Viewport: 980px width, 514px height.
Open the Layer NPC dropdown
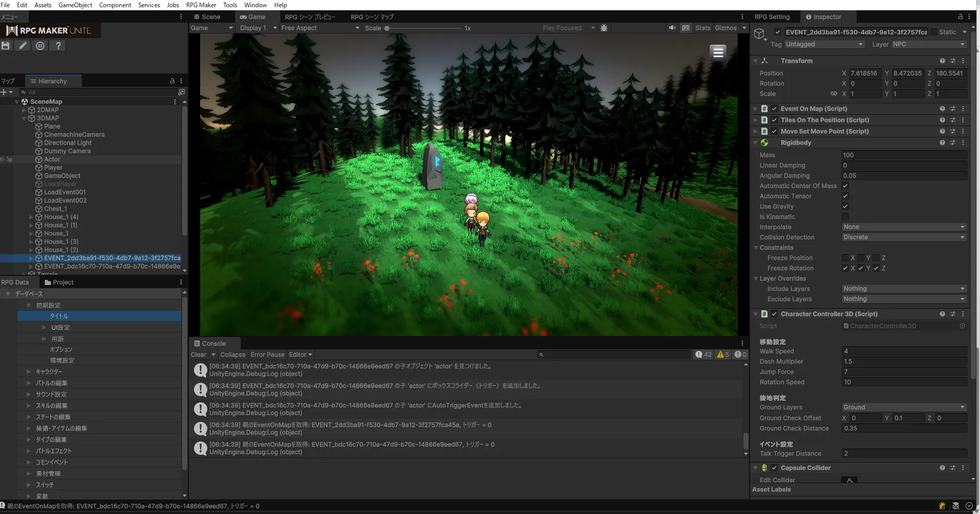[x=929, y=44]
